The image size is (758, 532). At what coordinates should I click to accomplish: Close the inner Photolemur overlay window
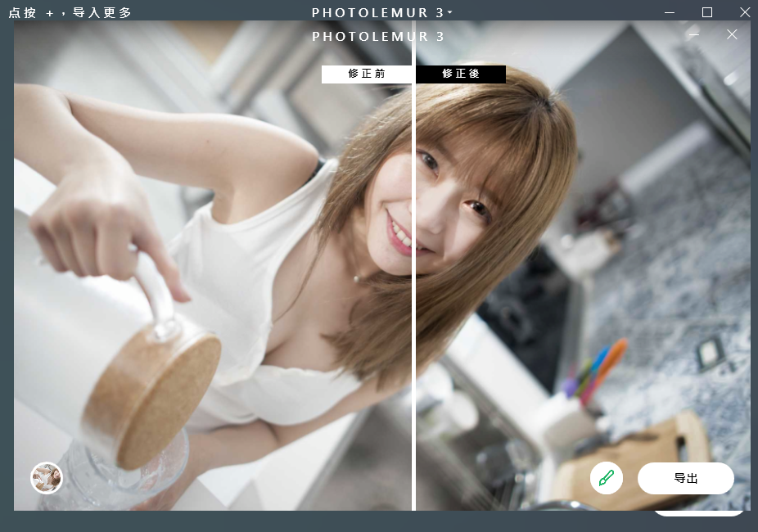pyautogui.click(x=732, y=34)
